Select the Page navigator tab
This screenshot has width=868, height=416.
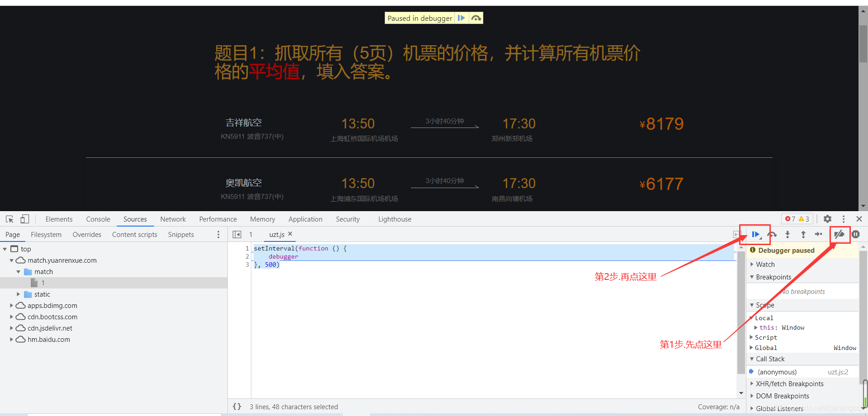13,234
